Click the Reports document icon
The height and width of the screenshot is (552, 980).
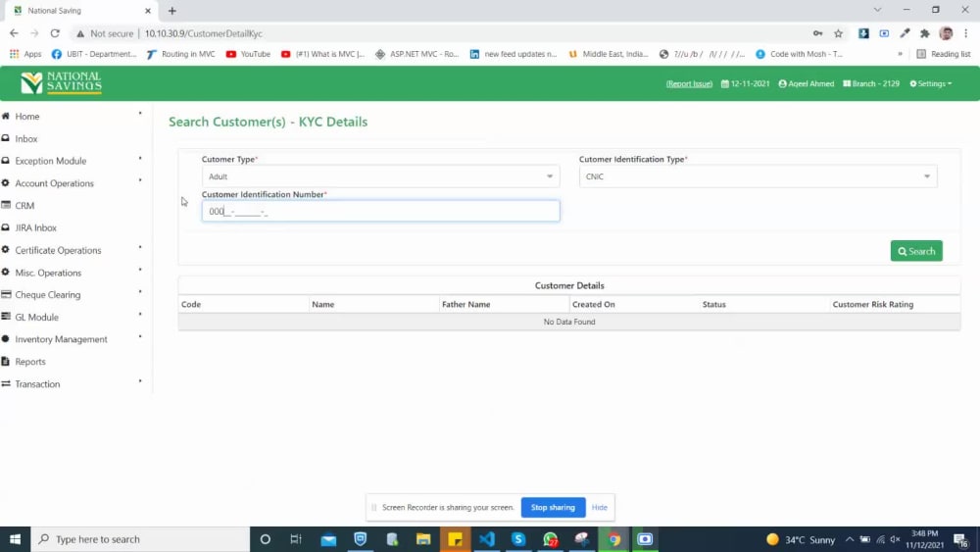point(6,361)
